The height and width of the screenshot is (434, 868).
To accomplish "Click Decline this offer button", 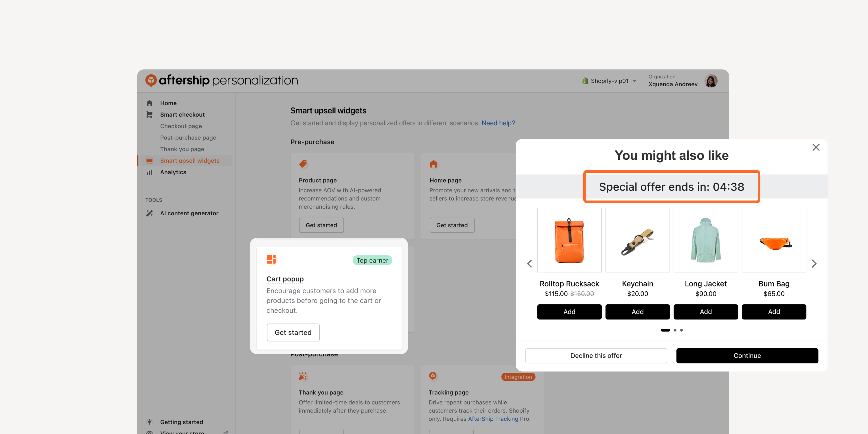I will coord(596,356).
